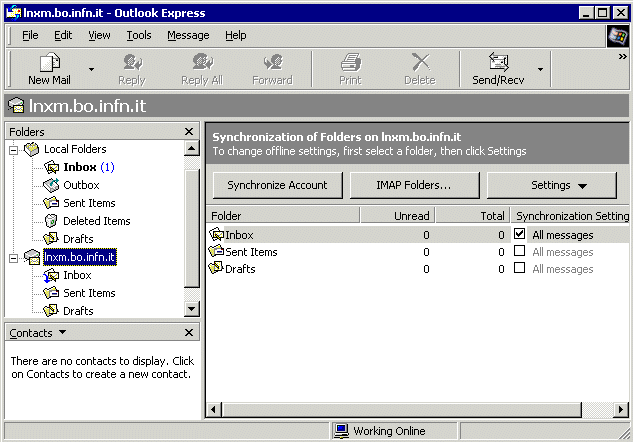The width and height of the screenshot is (633, 442).
Task: Open the Help menu
Action: coord(236,36)
